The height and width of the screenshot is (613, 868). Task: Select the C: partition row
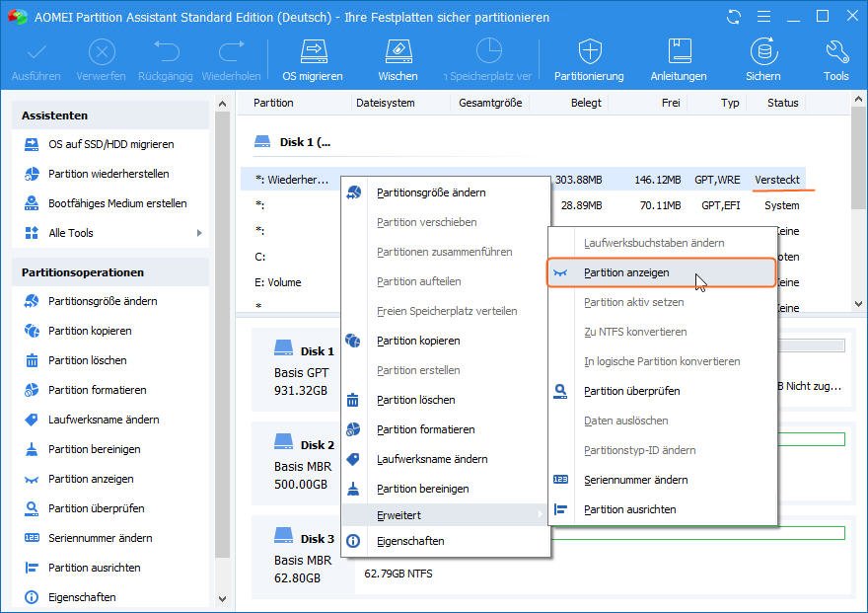(x=290, y=257)
